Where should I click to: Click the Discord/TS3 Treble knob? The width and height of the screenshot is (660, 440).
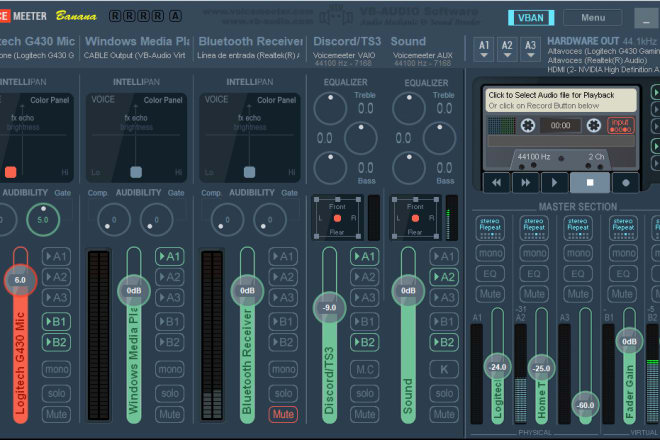pos(330,109)
